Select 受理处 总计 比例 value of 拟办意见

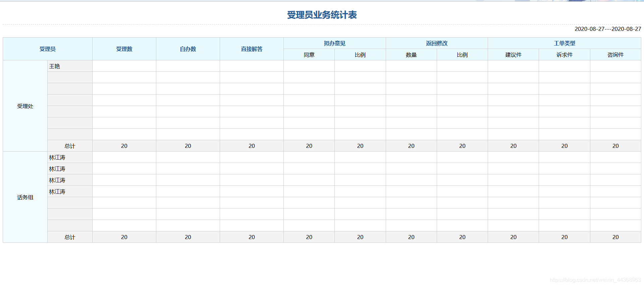pos(360,146)
